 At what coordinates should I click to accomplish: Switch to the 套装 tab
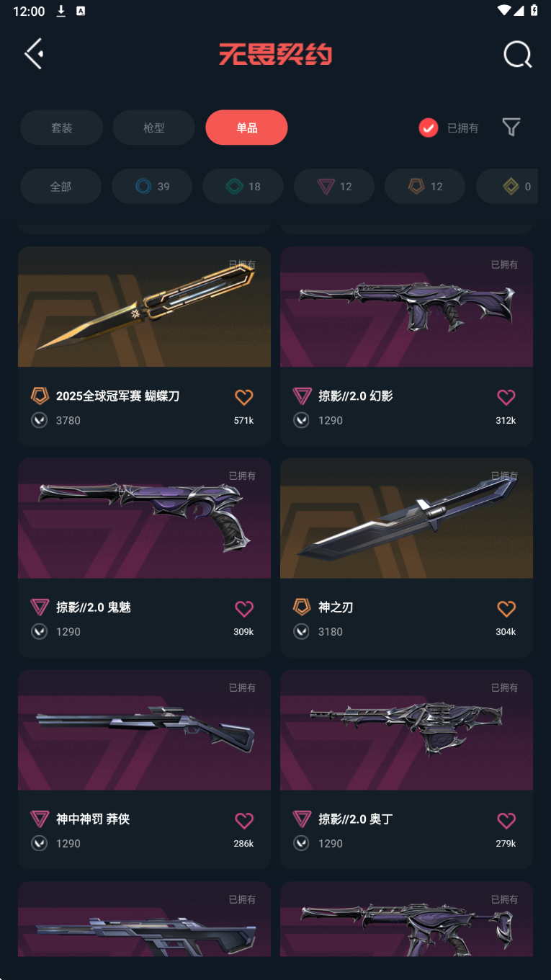(61, 128)
